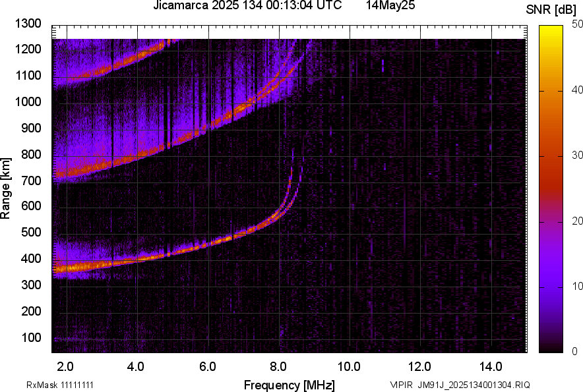Click the frequency tick label 2.0
Viewport: 583px width, 392px height.
click(x=65, y=367)
